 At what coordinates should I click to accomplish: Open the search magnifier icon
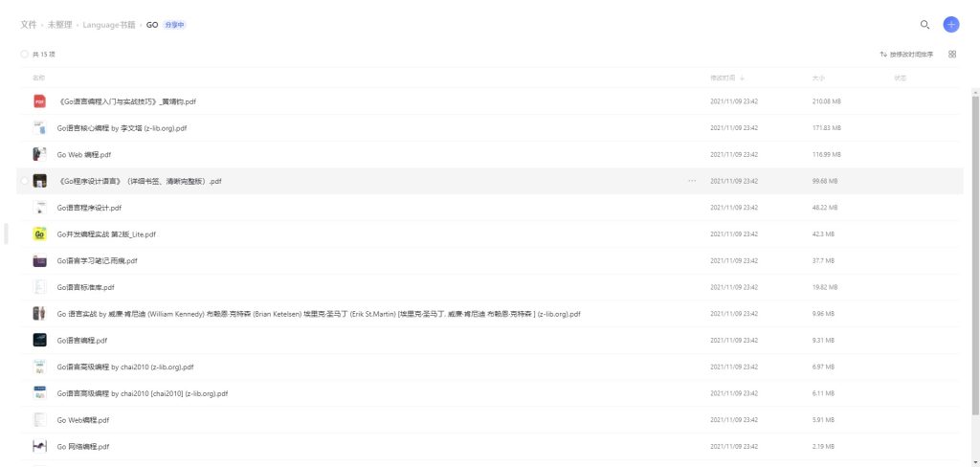pos(924,25)
